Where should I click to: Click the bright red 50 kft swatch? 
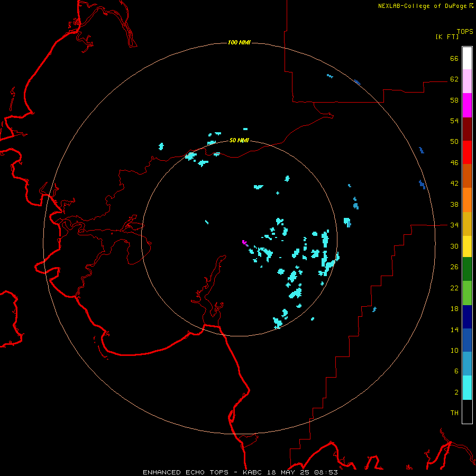coord(467,152)
